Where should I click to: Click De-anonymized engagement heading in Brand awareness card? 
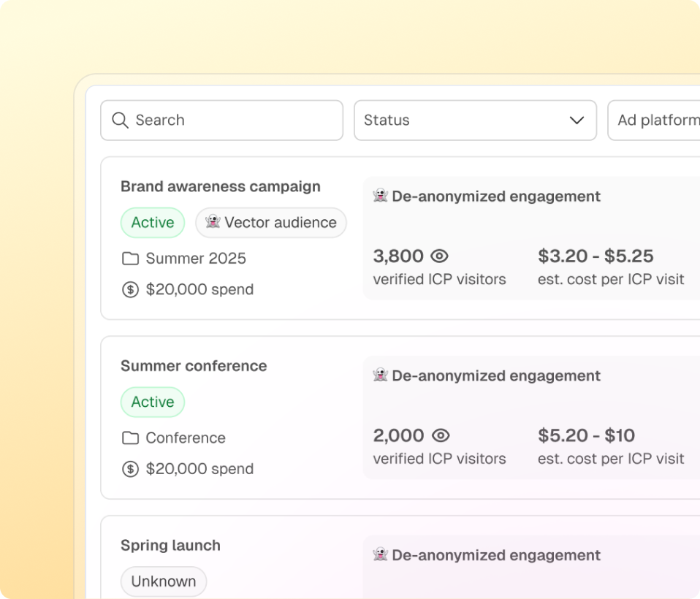point(496,197)
